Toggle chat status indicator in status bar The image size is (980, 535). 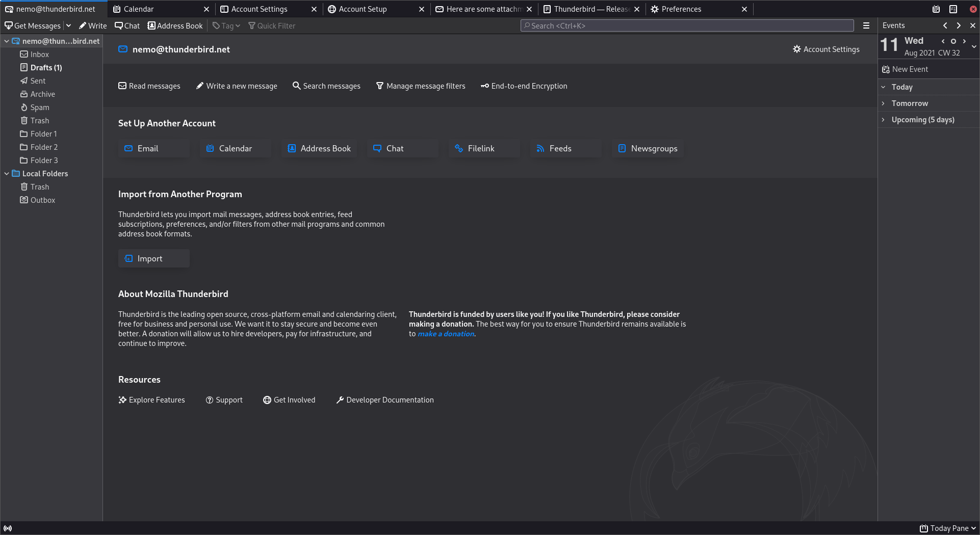[7, 528]
